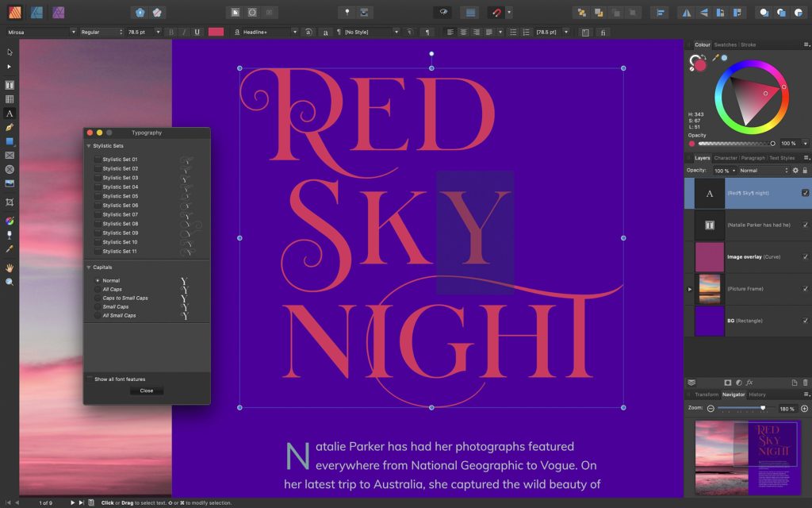Toggle bold formatting in the context toolbar
812x508 pixels.
pyautogui.click(x=170, y=32)
